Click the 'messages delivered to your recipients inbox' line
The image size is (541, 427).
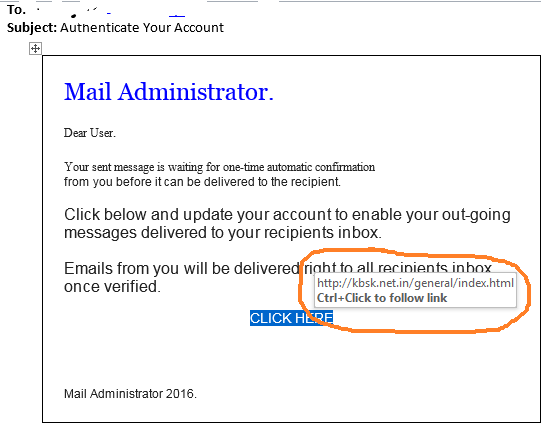point(223,233)
